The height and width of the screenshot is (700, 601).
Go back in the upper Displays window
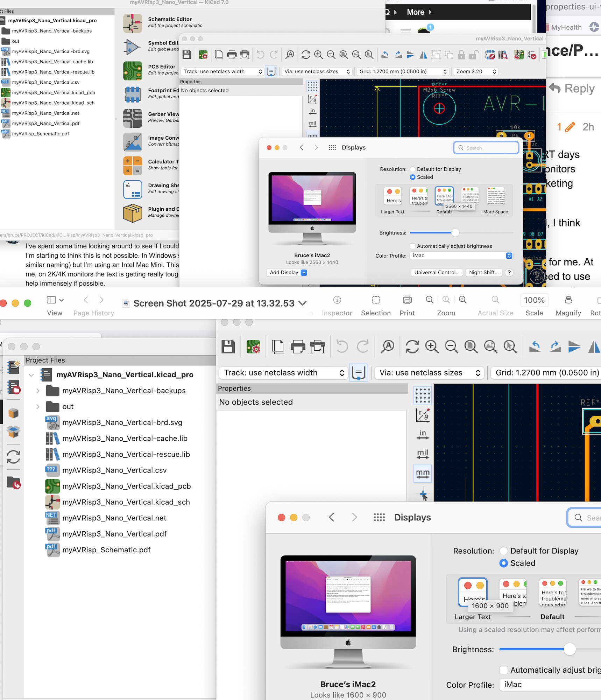coord(302,148)
